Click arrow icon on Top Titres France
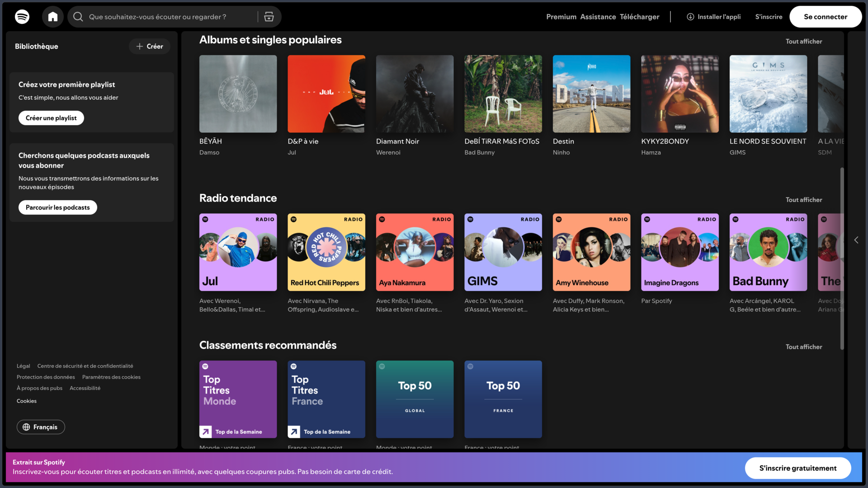The height and width of the screenshot is (488, 868). click(294, 432)
